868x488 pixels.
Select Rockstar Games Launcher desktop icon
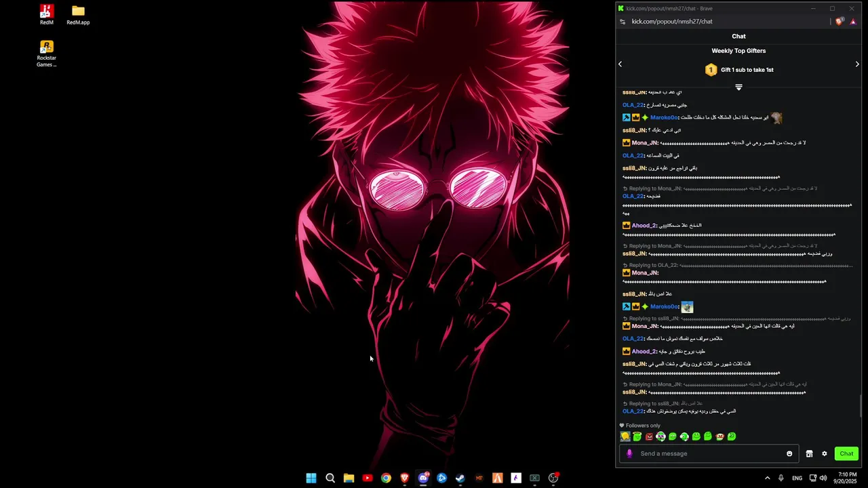point(46,54)
